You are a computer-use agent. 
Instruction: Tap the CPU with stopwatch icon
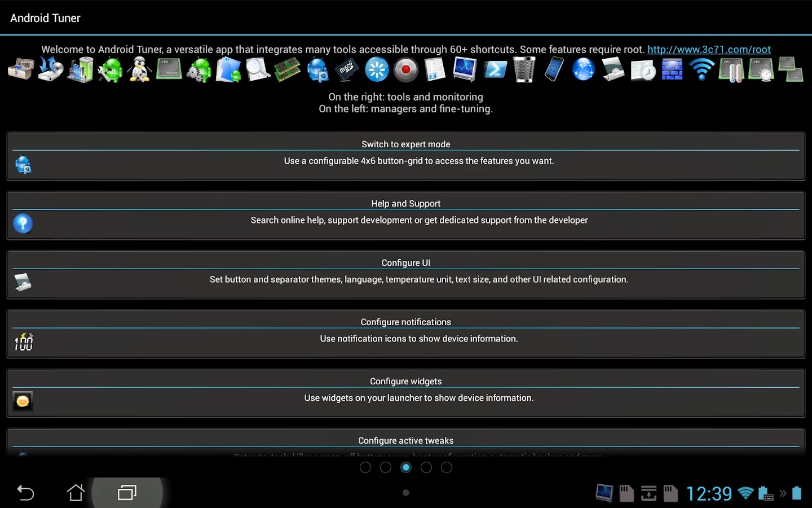pos(761,70)
